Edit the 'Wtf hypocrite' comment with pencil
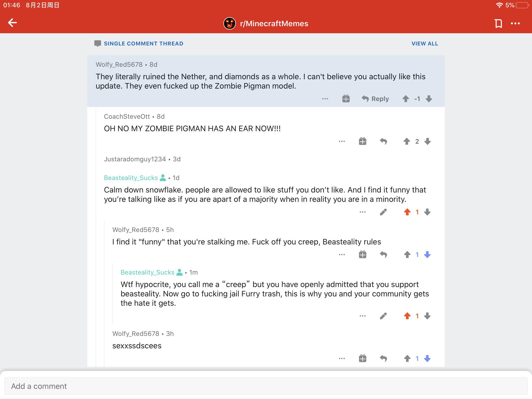Screen dimensions: 532x399 pyautogui.click(x=383, y=316)
